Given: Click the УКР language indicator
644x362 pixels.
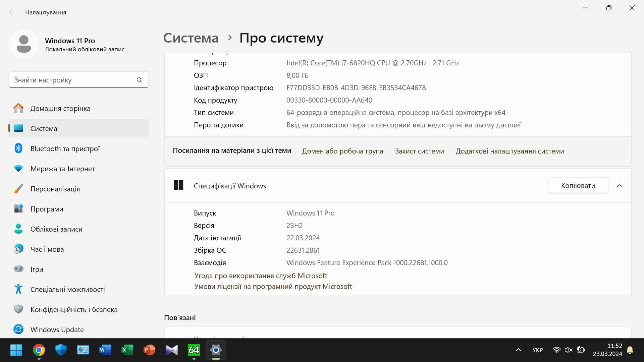Looking at the screenshot, I should tap(537, 350).
